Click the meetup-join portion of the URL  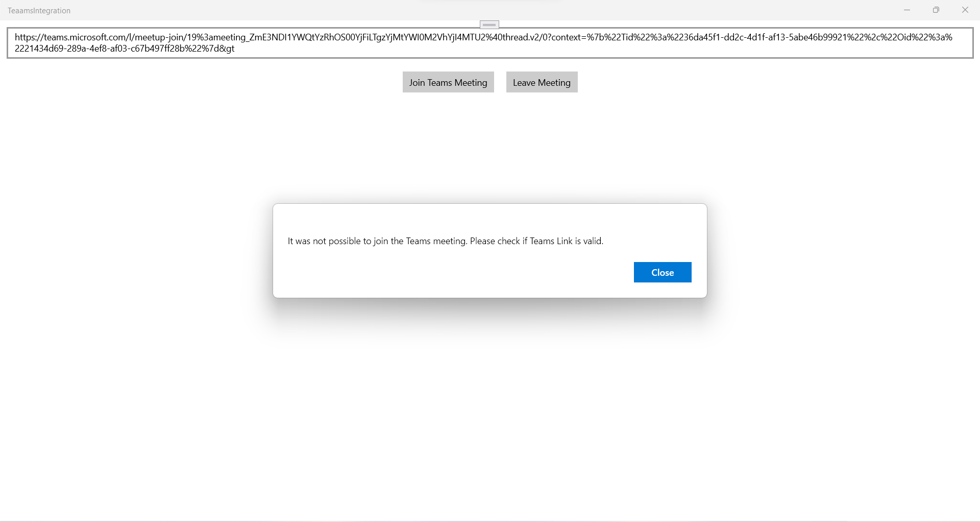pos(160,37)
